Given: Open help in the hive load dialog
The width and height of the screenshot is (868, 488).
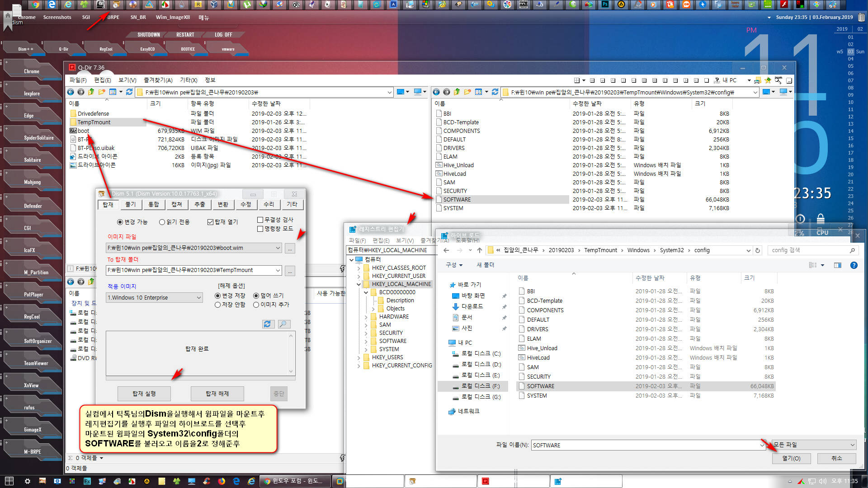Looking at the screenshot, I should pos(854,265).
